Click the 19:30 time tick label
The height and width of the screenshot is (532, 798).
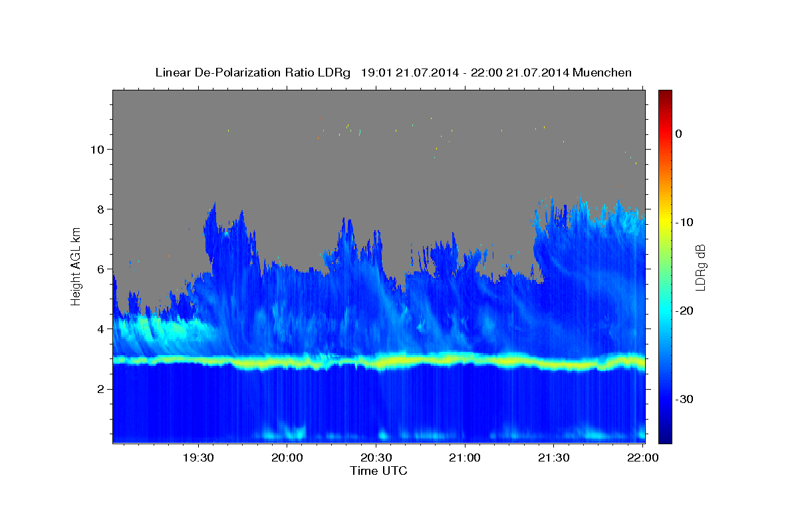198,458
